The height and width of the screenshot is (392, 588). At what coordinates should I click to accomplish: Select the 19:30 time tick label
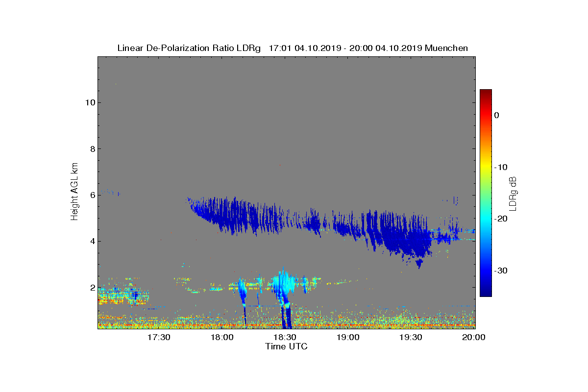[x=411, y=337]
